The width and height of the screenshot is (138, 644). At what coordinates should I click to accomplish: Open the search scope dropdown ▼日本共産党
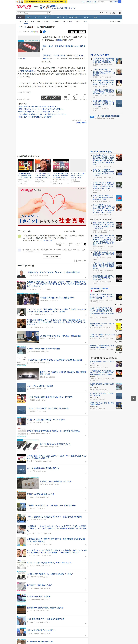pyautogui.click(x=114, y=2)
